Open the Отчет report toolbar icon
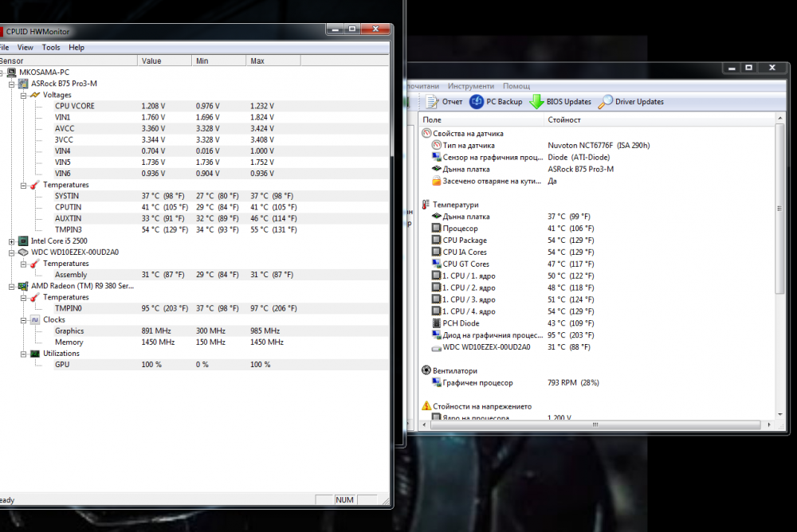The height and width of the screenshot is (532, 797). coord(432,102)
